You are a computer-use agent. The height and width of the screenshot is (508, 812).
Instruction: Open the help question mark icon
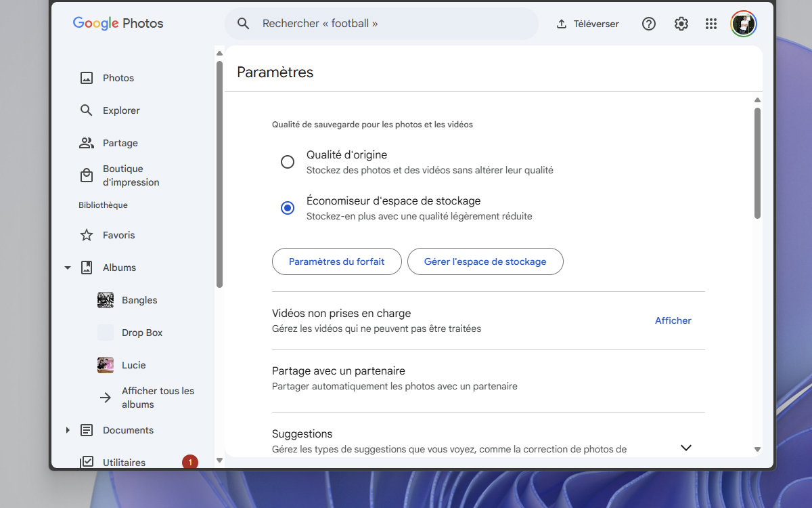649,24
